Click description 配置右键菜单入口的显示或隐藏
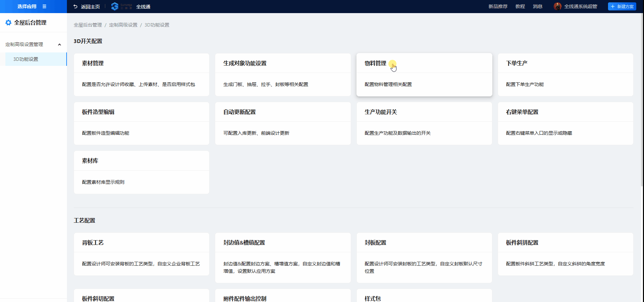The image size is (644, 302). pyautogui.click(x=539, y=133)
